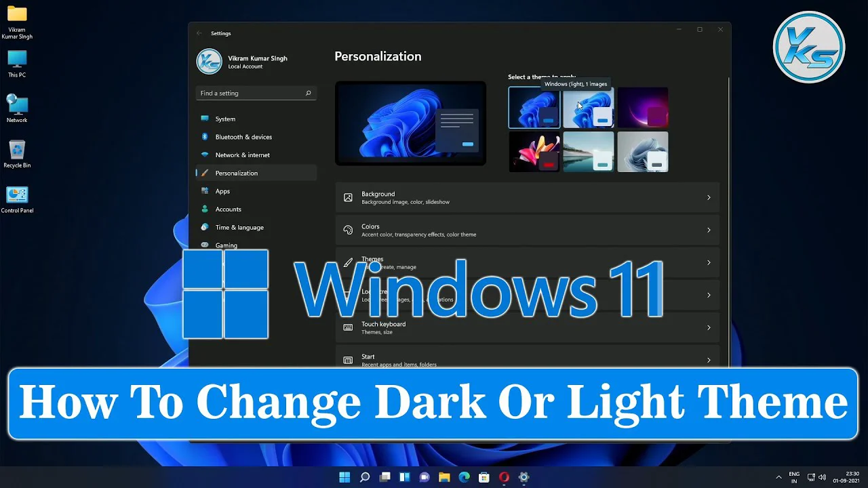868x488 pixels.
Task: Expand the Background settings row
Action: 527,198
